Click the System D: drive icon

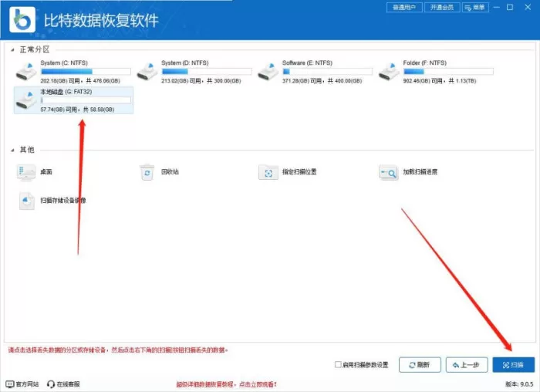pyautogui.click(x=147, y=72)
